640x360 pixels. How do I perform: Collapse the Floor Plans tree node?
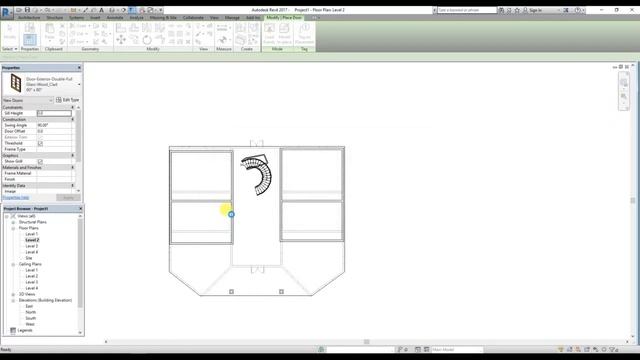point(13,228)
